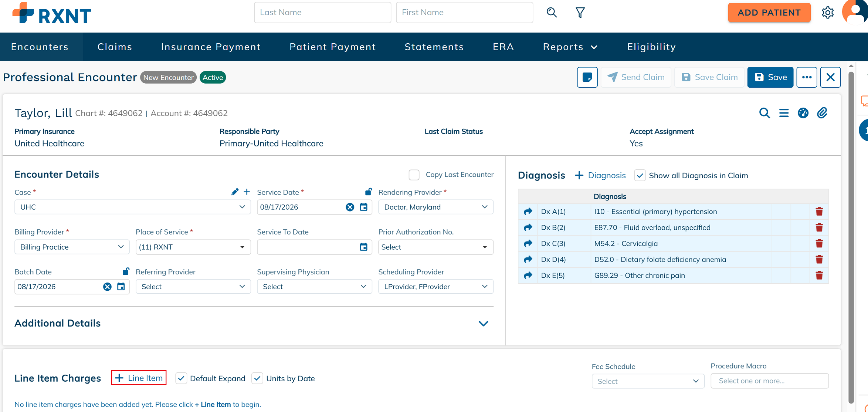Delete M54.2 Cervicalgia diagnosis
Screen dimensions: 868x412
click(819, 243)
